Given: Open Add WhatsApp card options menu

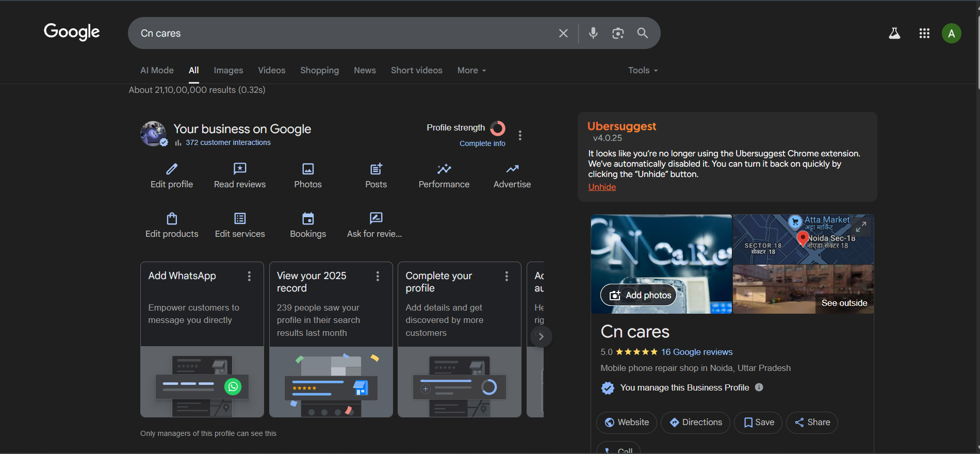Looking at the screenshot, I should click(x=249, y=277).
